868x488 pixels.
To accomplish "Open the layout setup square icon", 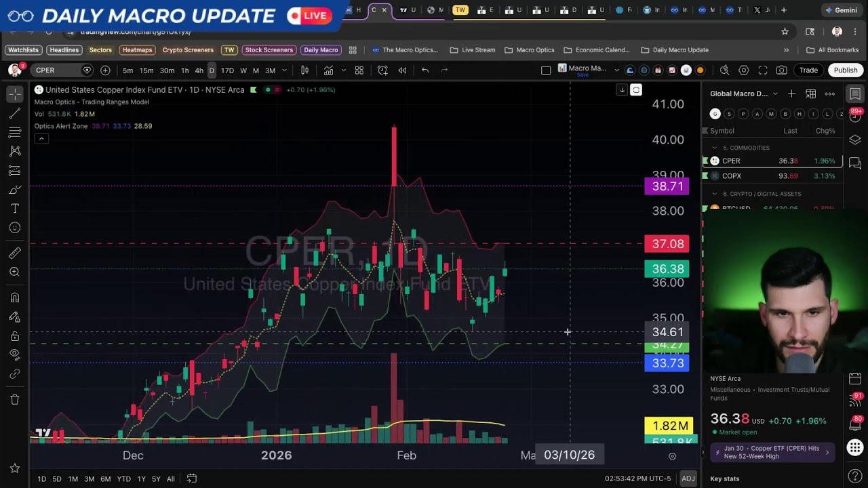I will pyautogui.click(x=546, y=70).
